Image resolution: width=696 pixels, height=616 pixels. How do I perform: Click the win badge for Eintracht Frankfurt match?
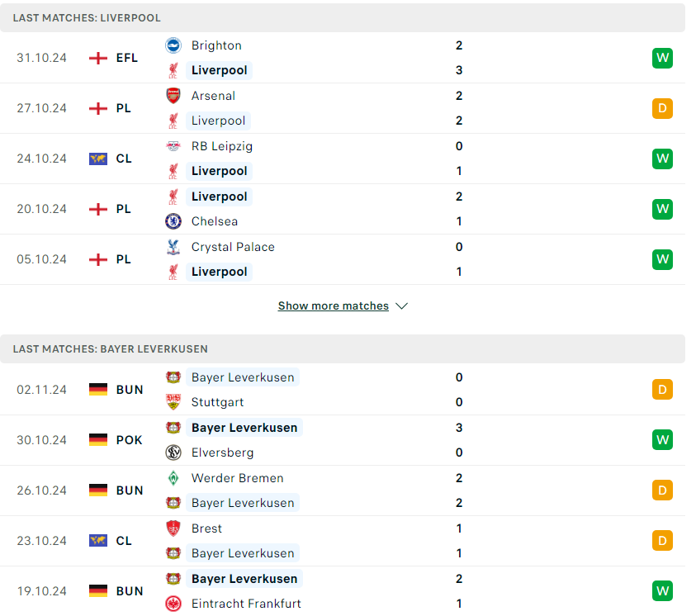pyautogui.click(x=662, y=591)
